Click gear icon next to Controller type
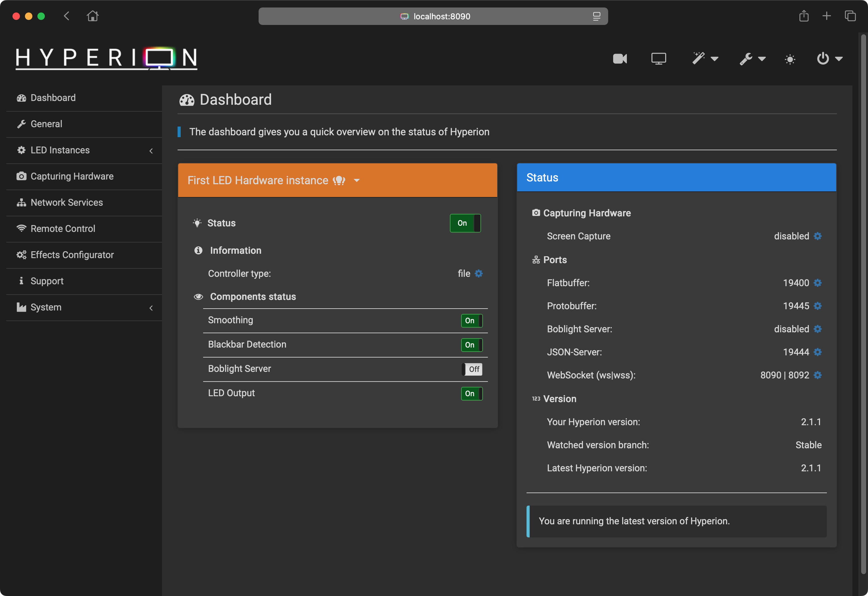868x596 pixels. tap(479, 273)
